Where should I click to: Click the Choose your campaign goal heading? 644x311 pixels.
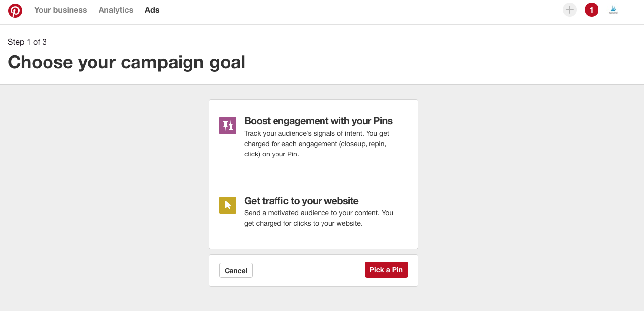(x=127, y=62)
